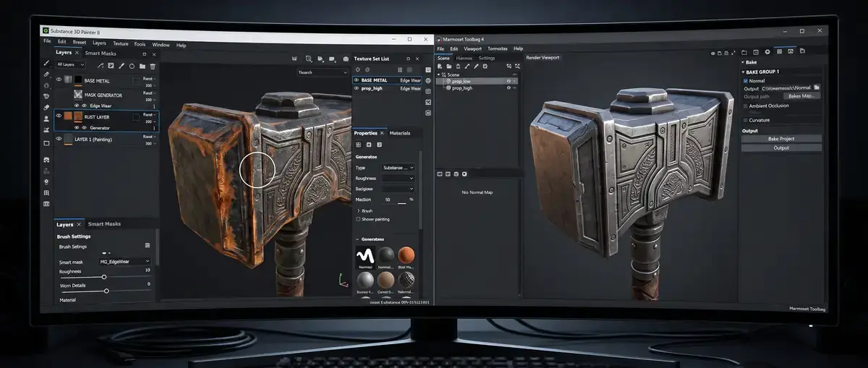Open the Window menu in Substance Painter
Image resolution: width=868 pixels, height=368 pixels.
point(161,45)
